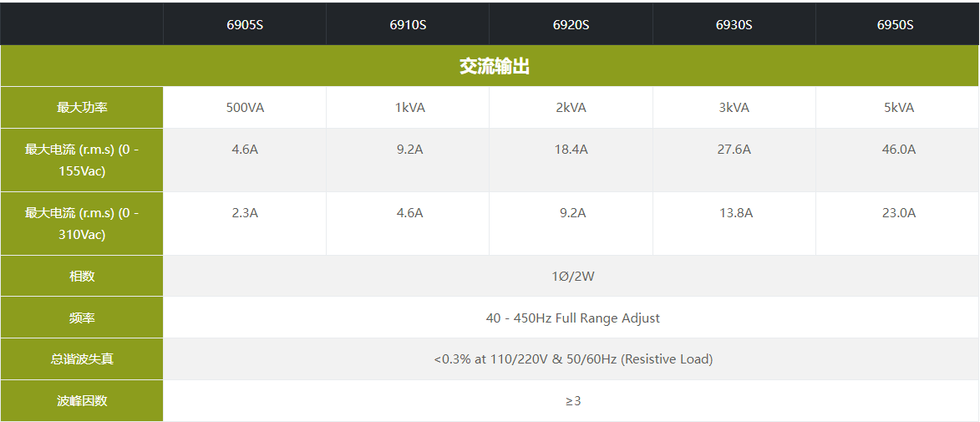Image resolution: width=980 pixels, height=422 pixels.
Task: Click the 最大电流 (0 - 310Vac) row label
Action: pos(82,223)
